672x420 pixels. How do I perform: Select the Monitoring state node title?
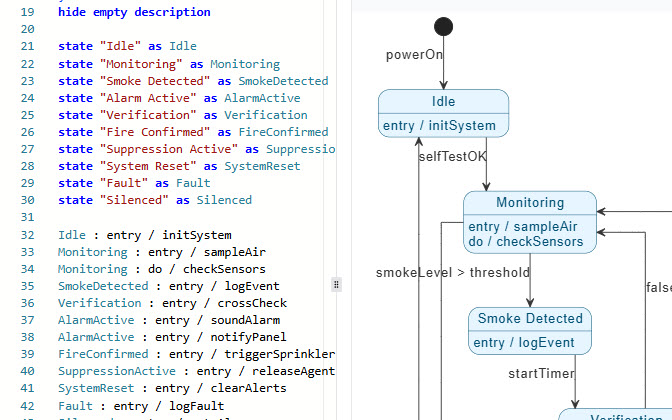point(530,202)
